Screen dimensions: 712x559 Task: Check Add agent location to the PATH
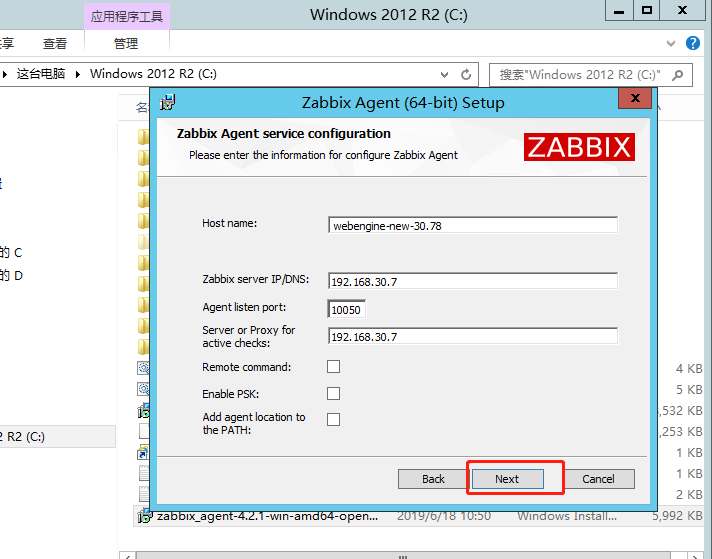click(333, 419)
